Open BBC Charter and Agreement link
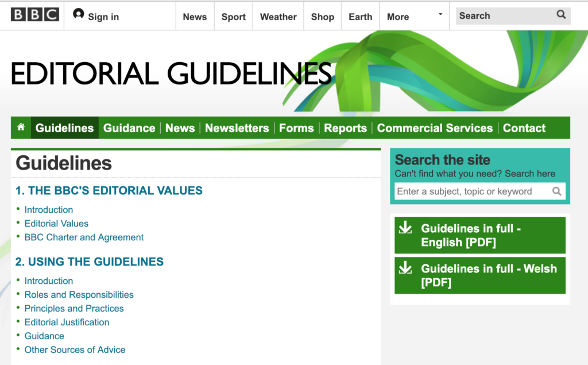 click(84, 237)
